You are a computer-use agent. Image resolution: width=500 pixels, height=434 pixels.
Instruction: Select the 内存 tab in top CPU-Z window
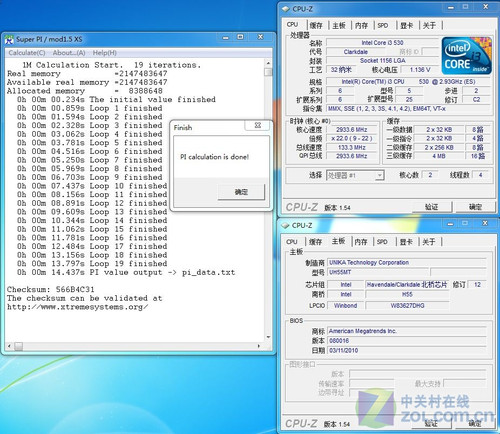click(x=361, y=25)
